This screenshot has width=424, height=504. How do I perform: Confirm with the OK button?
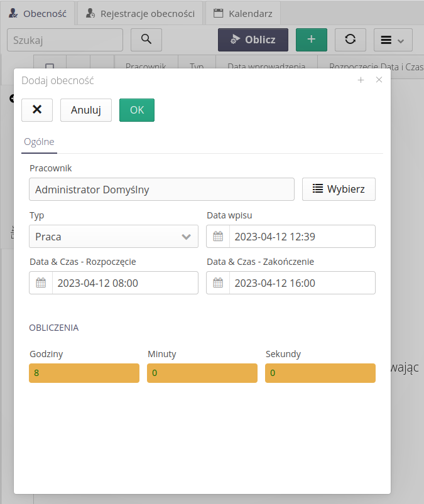[137, 110]
